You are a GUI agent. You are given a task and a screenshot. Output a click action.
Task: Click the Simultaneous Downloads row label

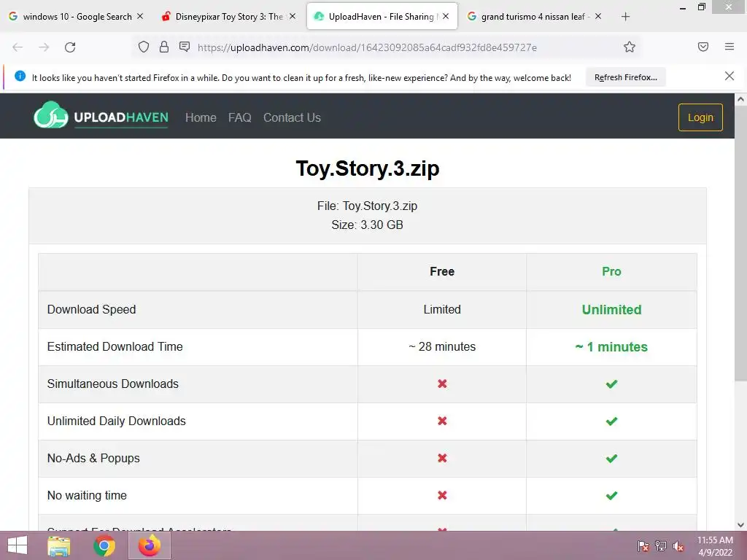click(113, 384)
